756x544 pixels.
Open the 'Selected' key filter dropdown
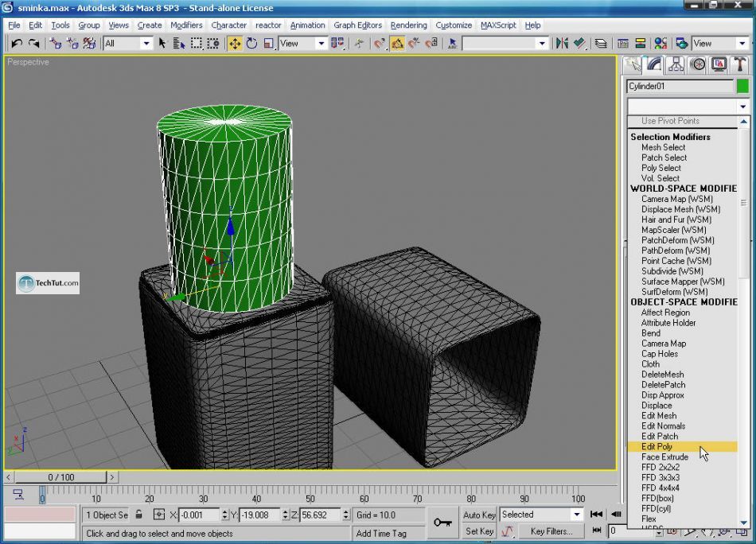pyautogui.click(x=577, y=515)
